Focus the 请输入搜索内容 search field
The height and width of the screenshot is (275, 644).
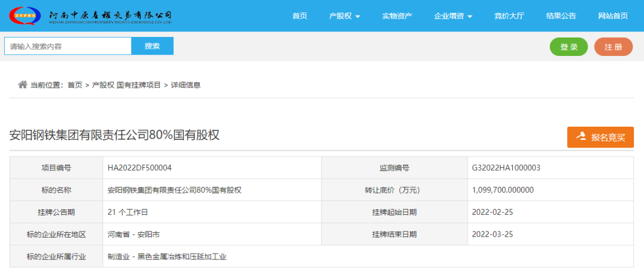coord(68,46)
